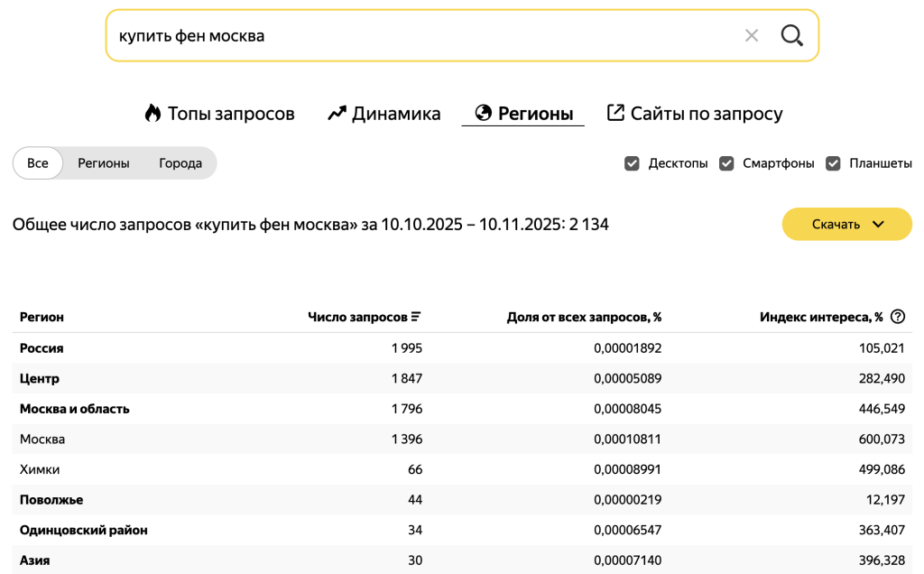Select the Все filter option
924x574 pixels.
coord(37,162)
